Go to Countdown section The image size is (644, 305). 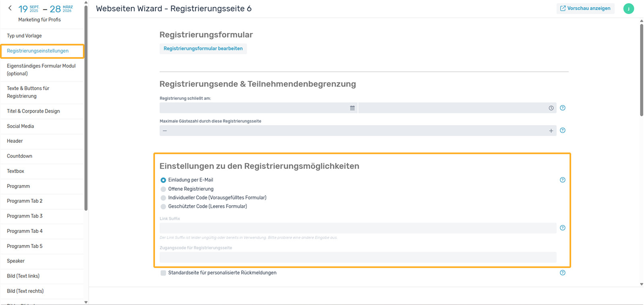(42, 156)
